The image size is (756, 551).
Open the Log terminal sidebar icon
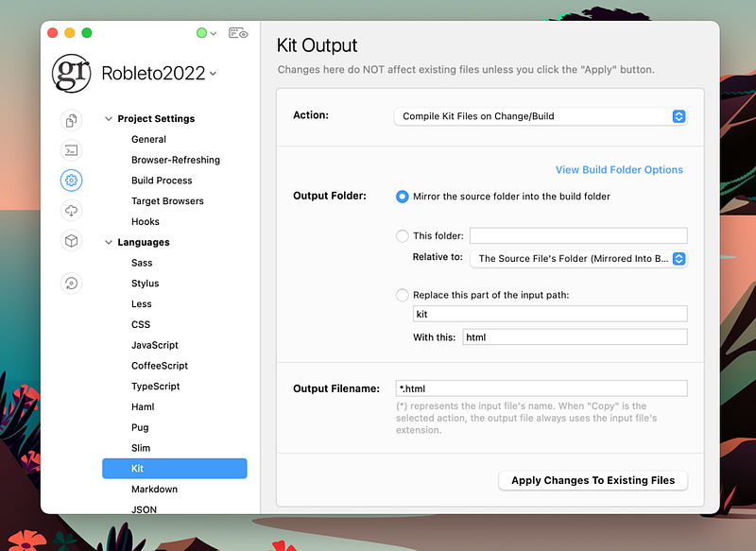[72, 150]
